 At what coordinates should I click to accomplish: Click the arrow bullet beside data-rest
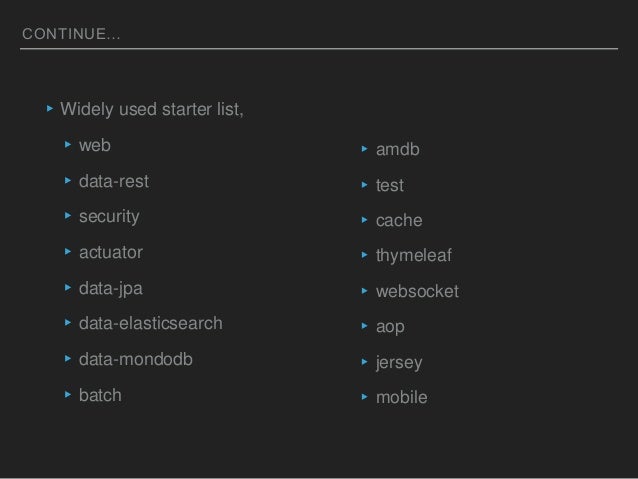tap(68, 180)
